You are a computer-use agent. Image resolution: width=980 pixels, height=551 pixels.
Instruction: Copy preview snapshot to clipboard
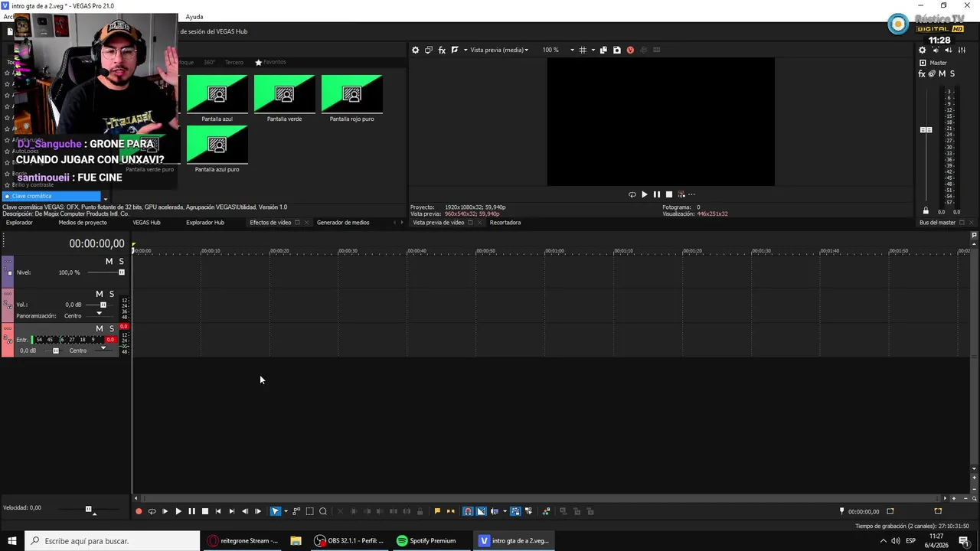point(603,50)
